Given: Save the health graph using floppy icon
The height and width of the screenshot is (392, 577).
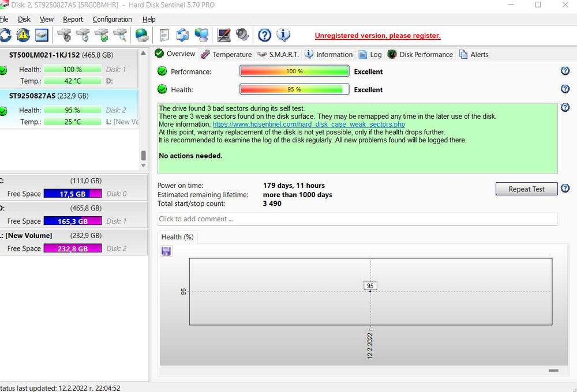Looking at the screenshot, I should click(x=166, y=251).
